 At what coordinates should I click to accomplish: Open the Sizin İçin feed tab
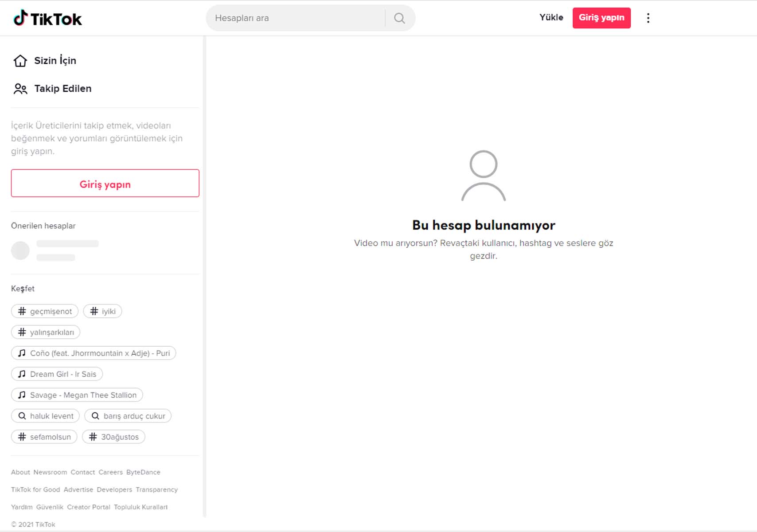click(x=55, y=61)
